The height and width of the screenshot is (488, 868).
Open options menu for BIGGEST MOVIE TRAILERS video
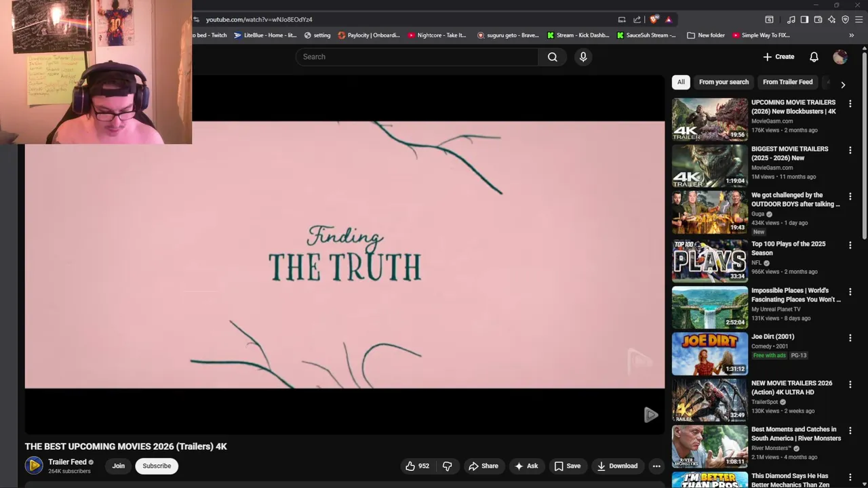(x=850, y=150)
